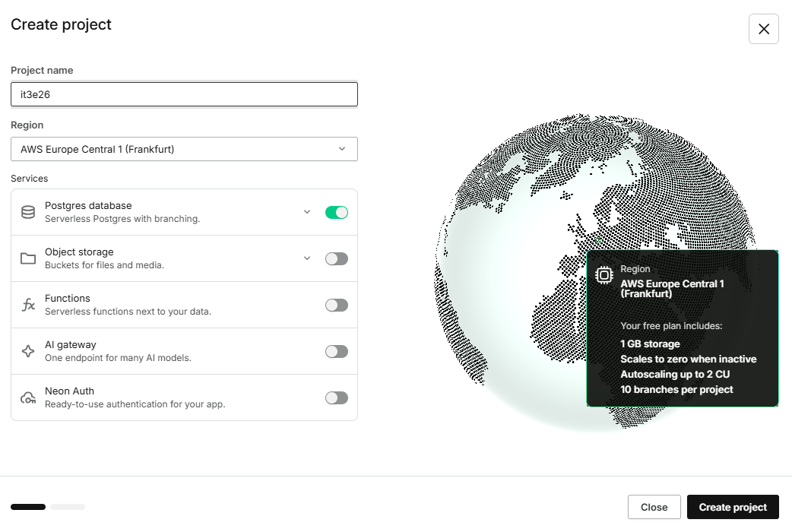Open the Region dropdown
Viewport: 792px width, 532px height.
click(x=185, y=149)
